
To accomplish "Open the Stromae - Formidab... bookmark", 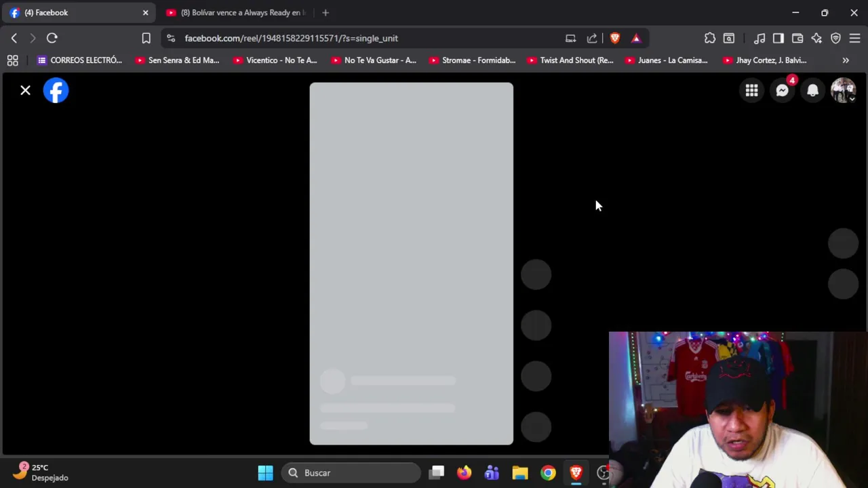I will coord(471,60).
